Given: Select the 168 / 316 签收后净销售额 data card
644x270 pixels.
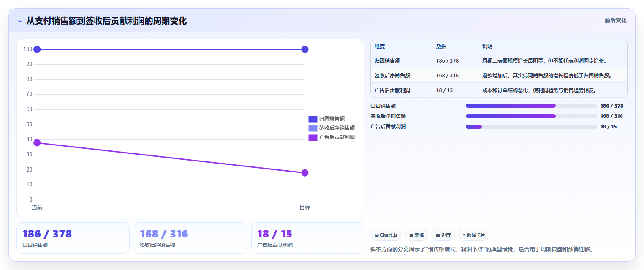Looking at the screenshot, I should pos(190,238).
